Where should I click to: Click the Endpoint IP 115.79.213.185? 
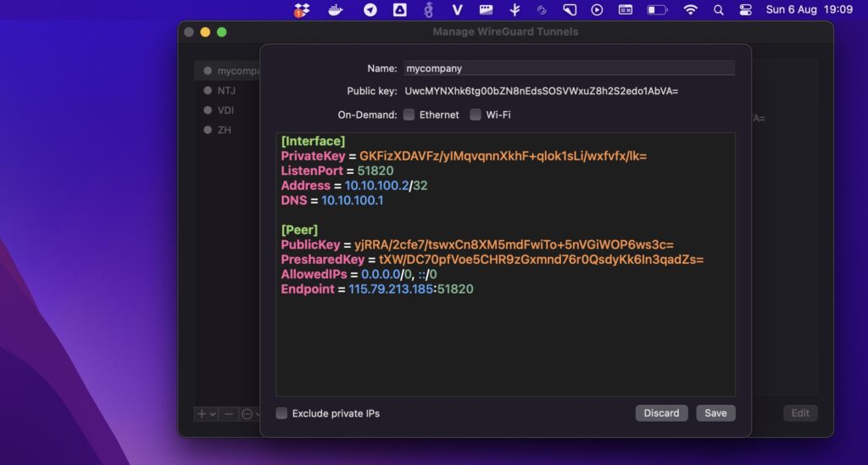pyautogui.click(x=390, y=289)
